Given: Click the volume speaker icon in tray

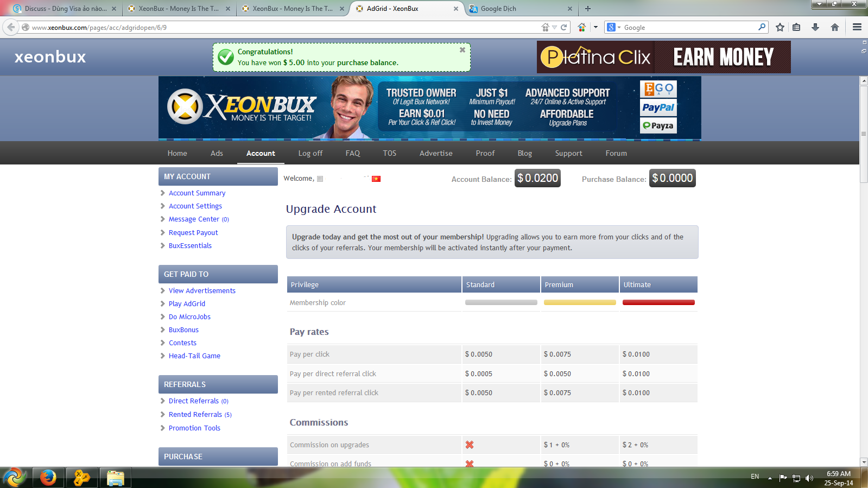Looking at the screenshot, I should 809,478.
